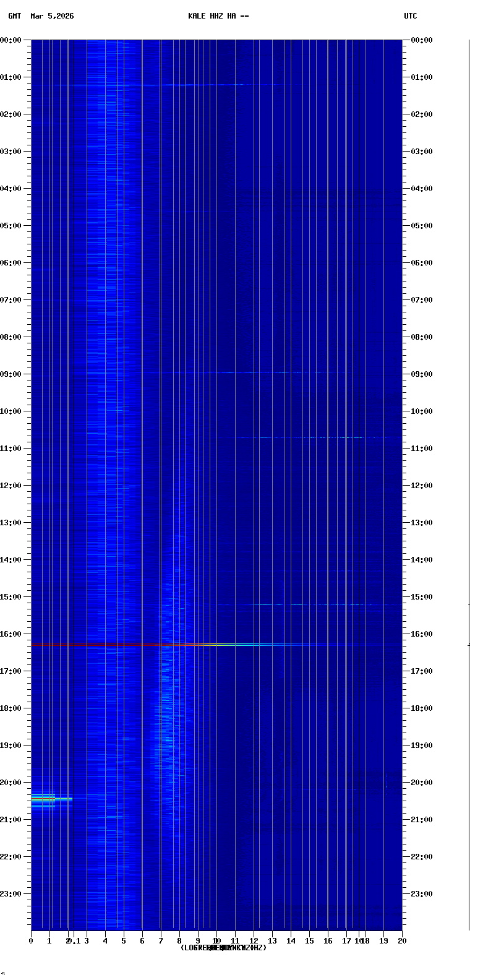Click the UTC label at top right
Screen dimensions: 496x980
(x=410, y=16)
